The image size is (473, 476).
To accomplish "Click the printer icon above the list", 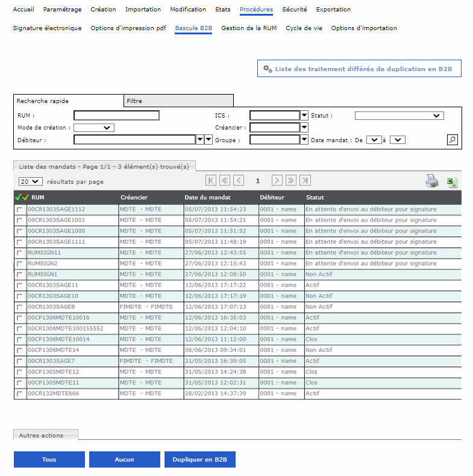I will [432, 181].
